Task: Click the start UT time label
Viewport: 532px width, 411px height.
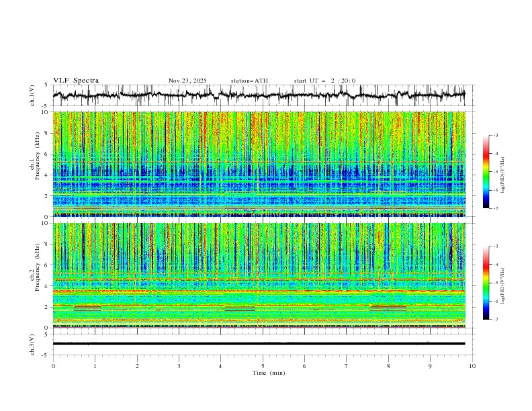Action: coord(324,81)
